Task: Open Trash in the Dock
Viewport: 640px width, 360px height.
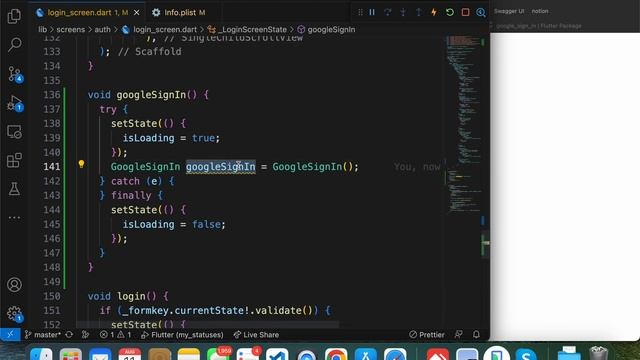Action: click(598, 353)
